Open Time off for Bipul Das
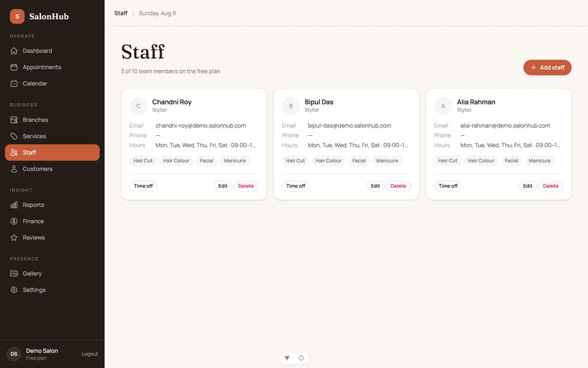This screenshot has height=368, width=588. pos(296,186)
